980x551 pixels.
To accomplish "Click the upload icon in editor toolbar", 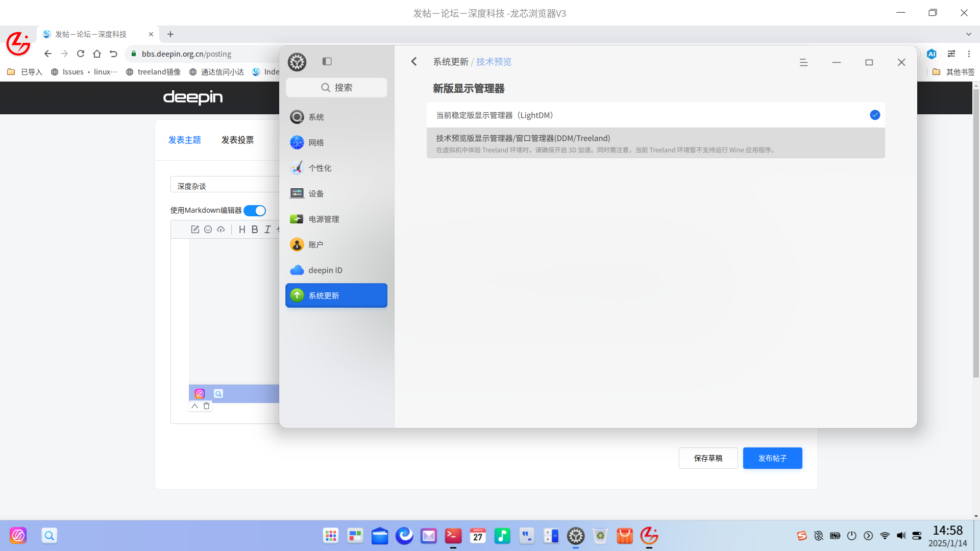I will pos(220,230).
